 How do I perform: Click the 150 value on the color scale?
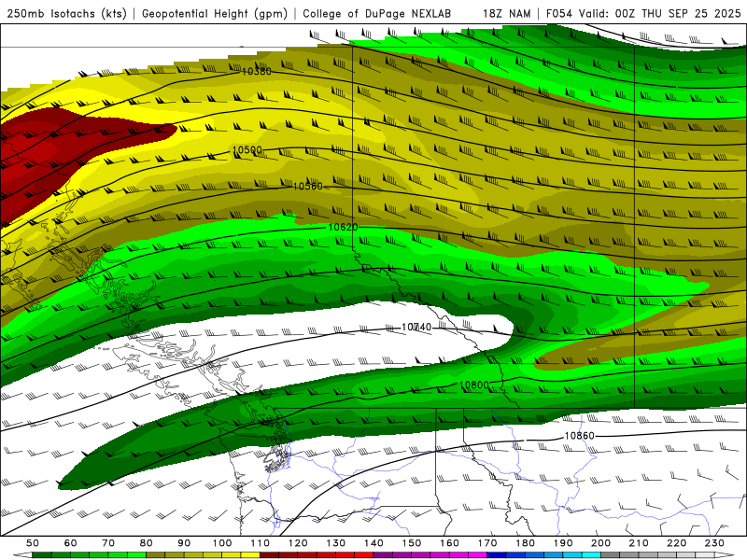[412, 543]
